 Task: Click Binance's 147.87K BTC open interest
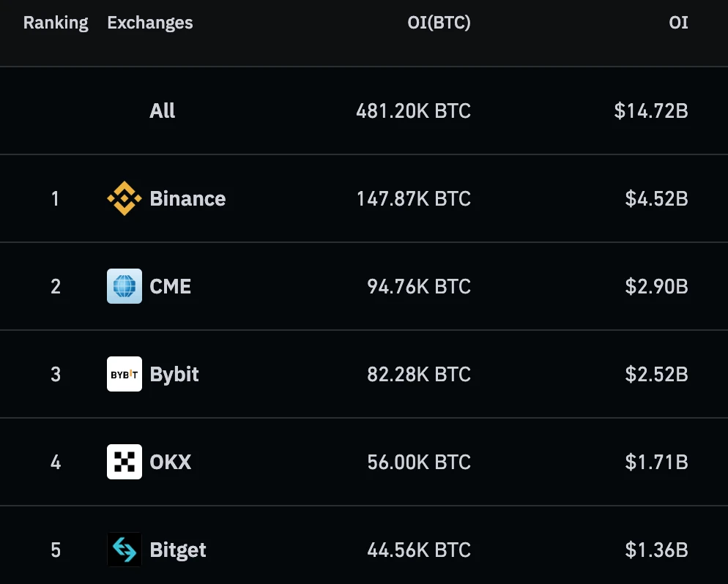[413, 198]
